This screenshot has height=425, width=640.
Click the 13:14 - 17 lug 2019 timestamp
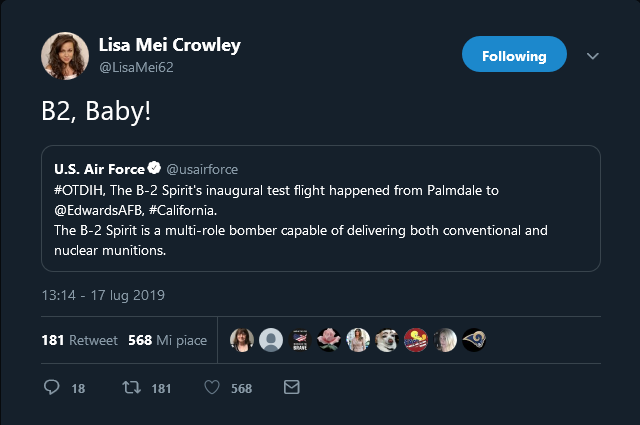103,295
